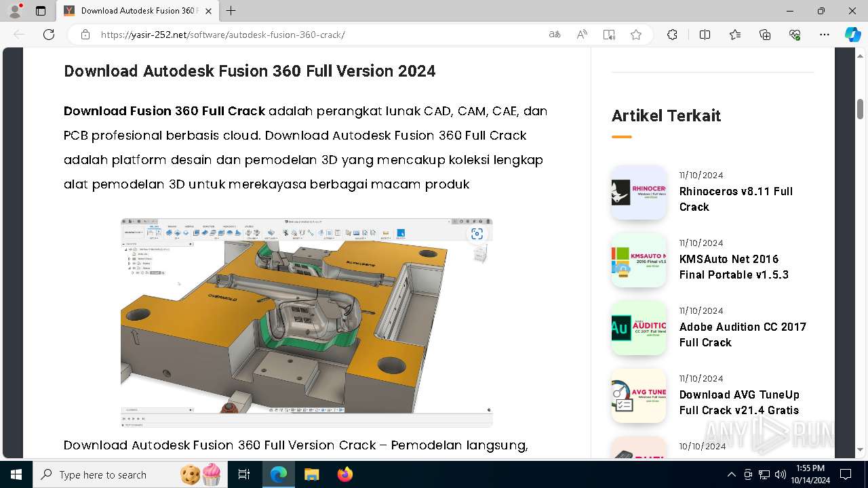Toggle split screen view
The height and width of the screenshot is (488, 868).
pyautogui.click(x=705, y=35)
